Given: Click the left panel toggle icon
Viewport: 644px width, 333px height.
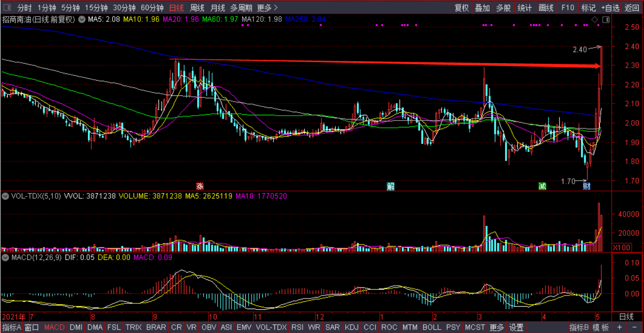Looking at the screenshot, I should pyautogui.click(x=7, y=8).
